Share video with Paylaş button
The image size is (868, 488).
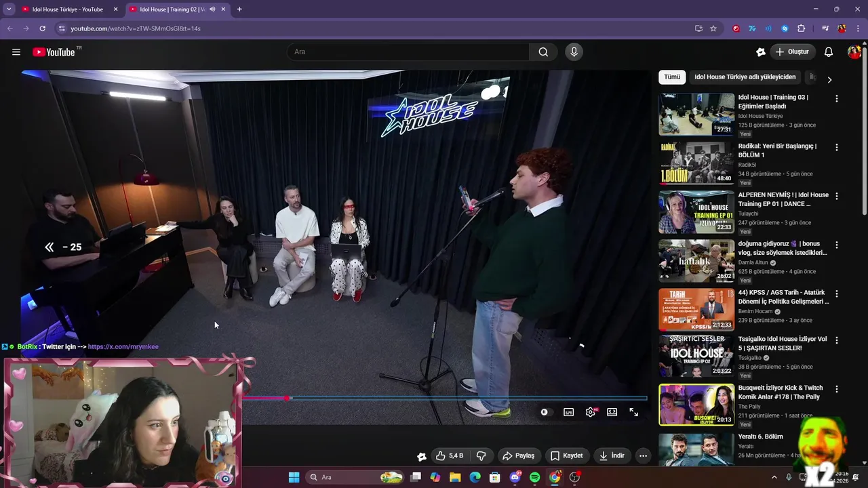point(518,455)
